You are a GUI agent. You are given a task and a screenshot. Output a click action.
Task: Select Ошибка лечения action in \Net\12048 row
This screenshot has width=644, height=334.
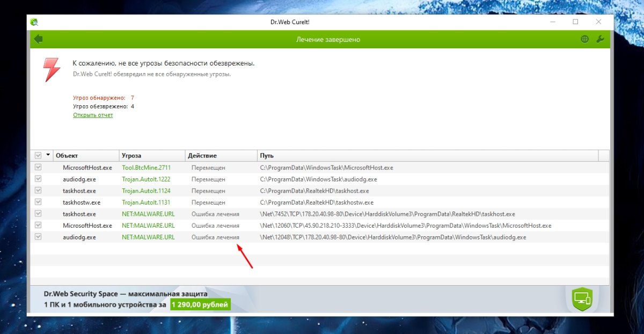click(215, 237)
